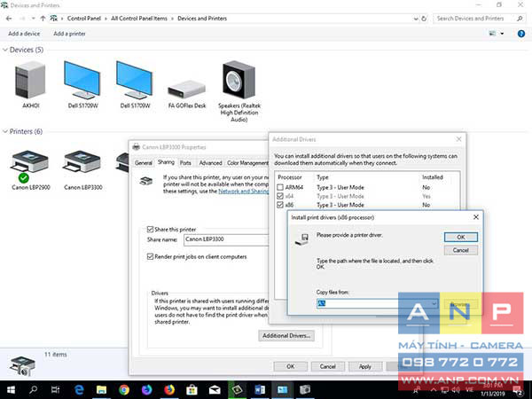Image resolution: width=532 pixels, height=399 pixels.
Task: Launch Microsoft Edge from taskbar
Action: (79, 390)
